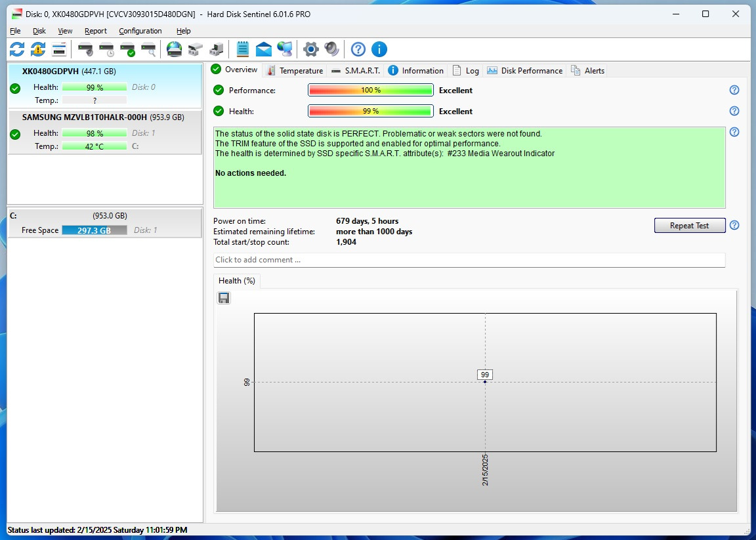Open the Configuration menu

click(140, 31)
